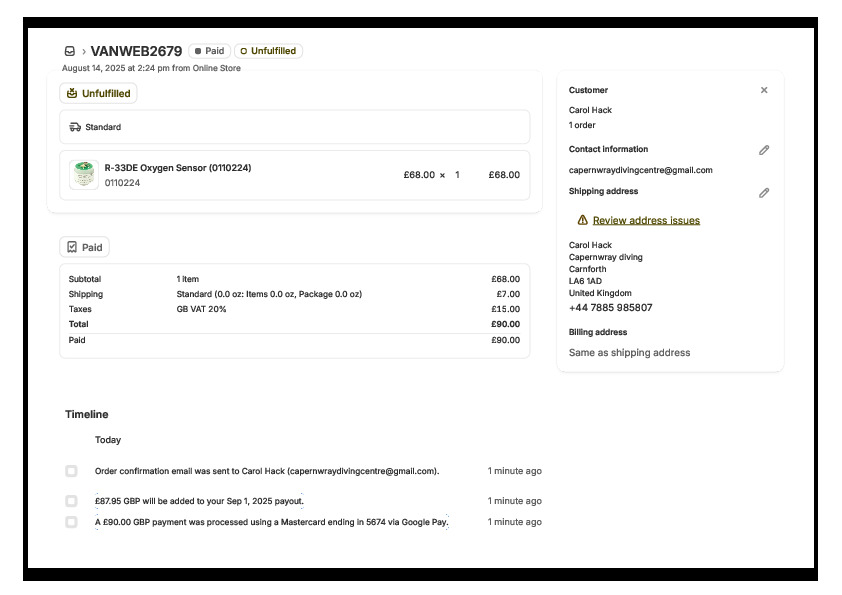
Task: Click edit pencil beside Shipping address
Action: click(x=764, y=192)
